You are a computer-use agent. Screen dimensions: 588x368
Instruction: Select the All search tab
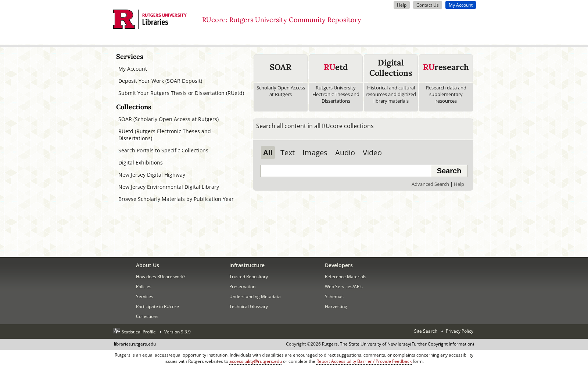point(268,153)
